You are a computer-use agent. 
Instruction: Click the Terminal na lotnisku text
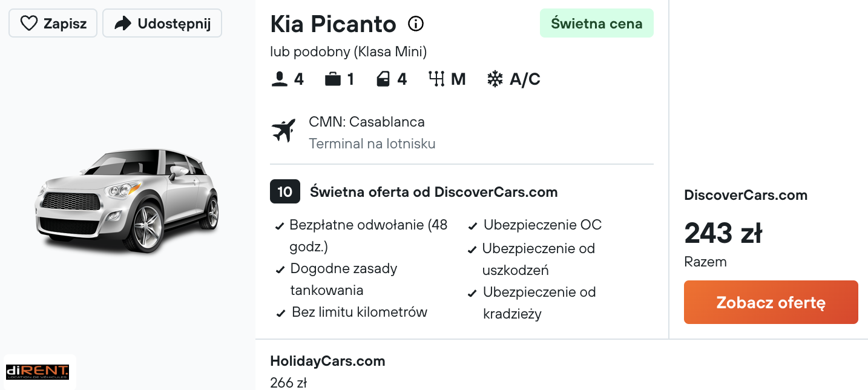372,144
